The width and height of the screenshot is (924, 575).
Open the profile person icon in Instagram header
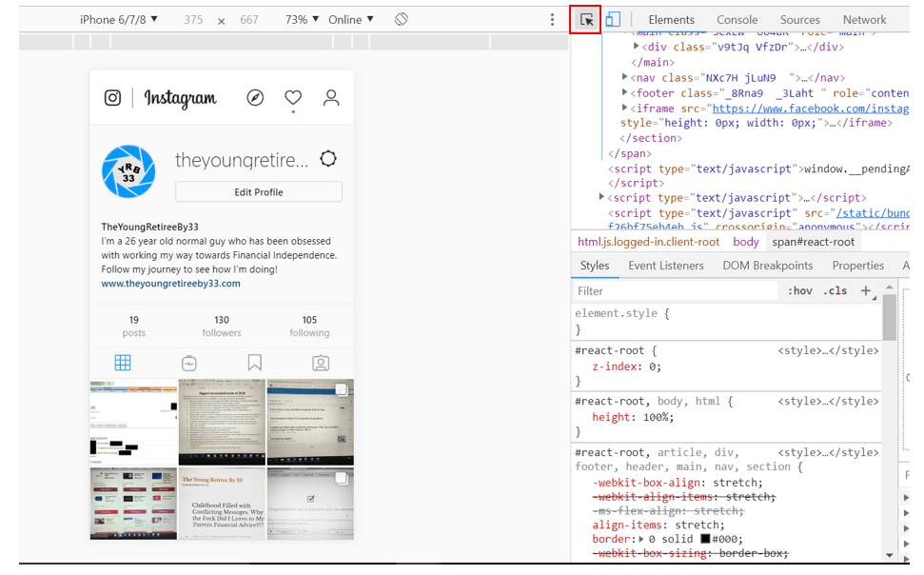(331, 97)
